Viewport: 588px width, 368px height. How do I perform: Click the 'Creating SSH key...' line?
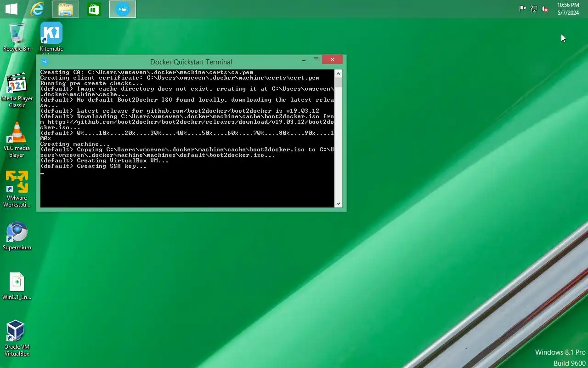click(93, 166)
